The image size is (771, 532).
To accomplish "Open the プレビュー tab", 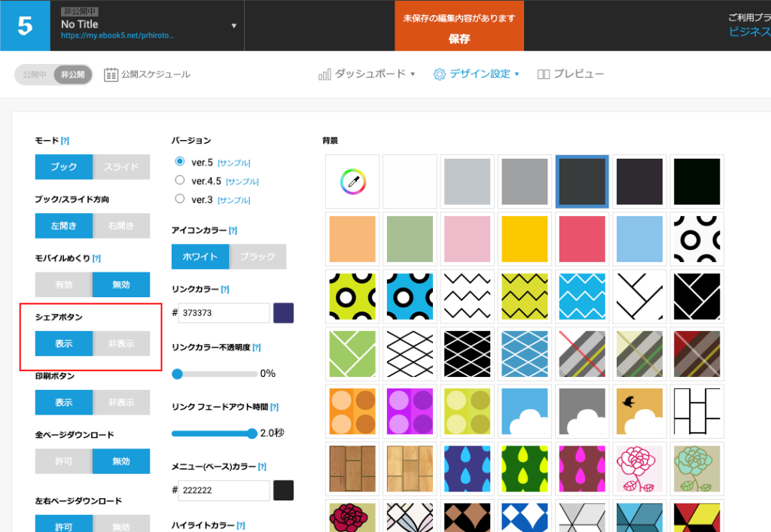I will tap(571, 74).
